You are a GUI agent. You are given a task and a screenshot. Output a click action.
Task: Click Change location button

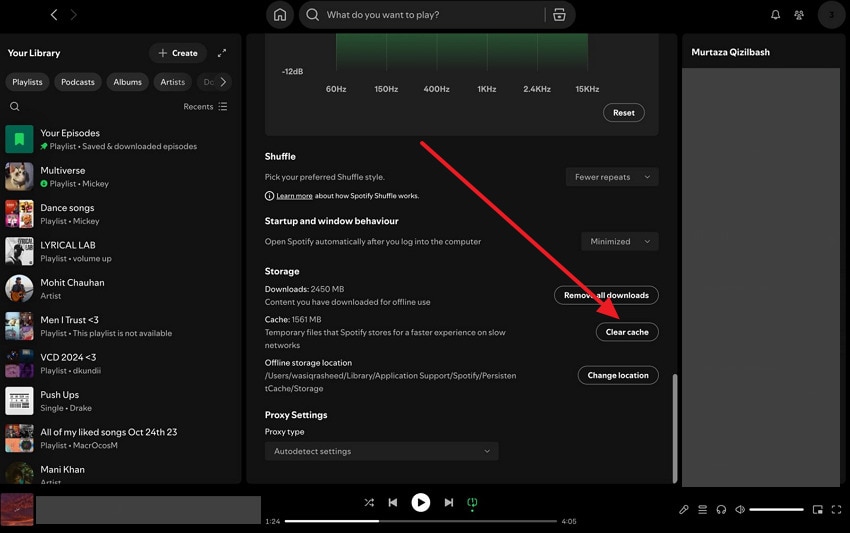(x=618, y=375)
